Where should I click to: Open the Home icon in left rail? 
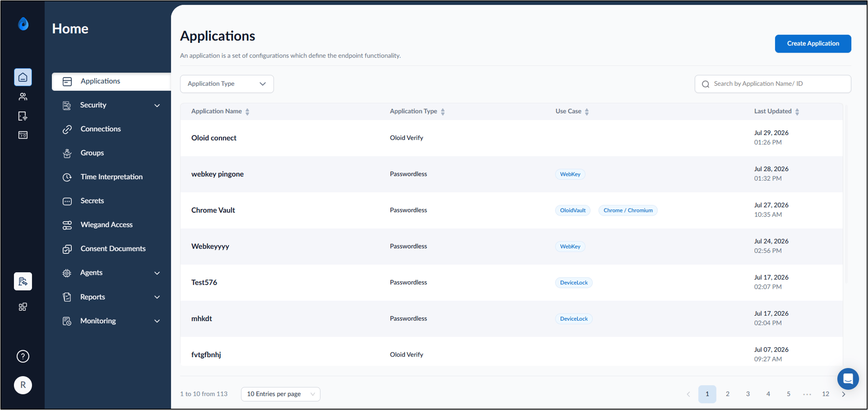23,77
